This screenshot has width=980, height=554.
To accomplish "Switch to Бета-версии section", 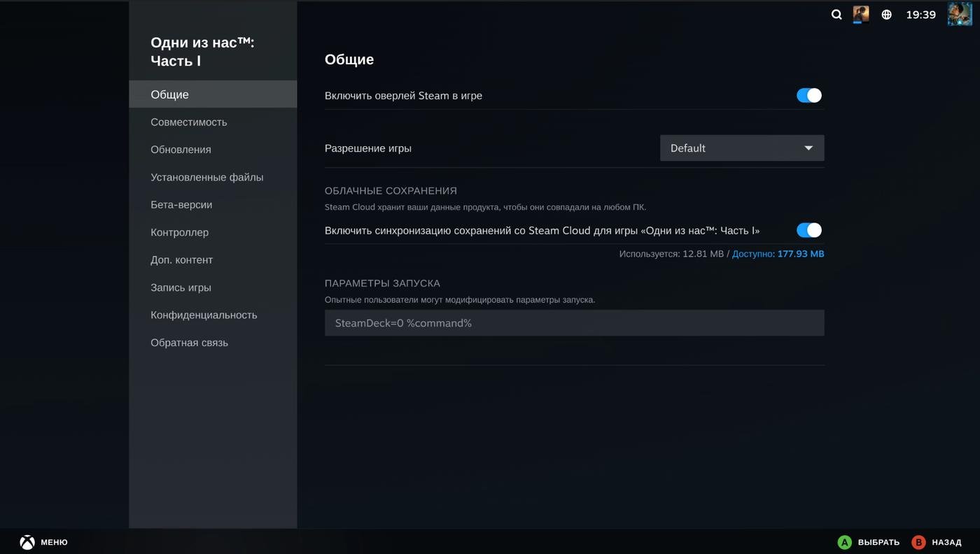I will tap(213, 205).
